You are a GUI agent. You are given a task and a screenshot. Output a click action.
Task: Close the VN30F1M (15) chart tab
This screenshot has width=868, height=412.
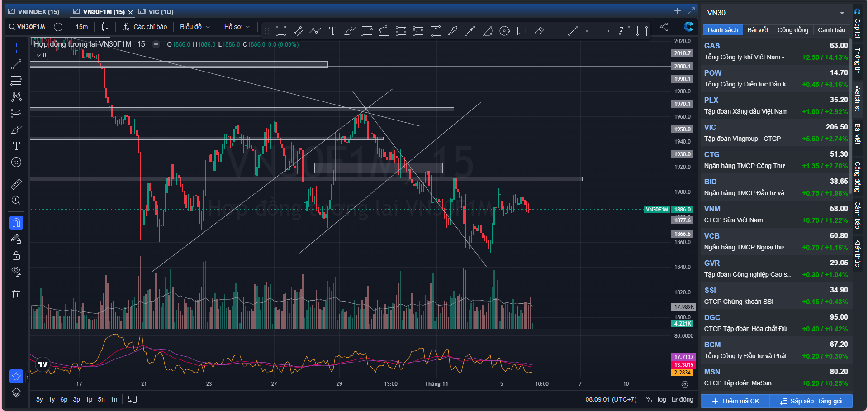(130, 12)
